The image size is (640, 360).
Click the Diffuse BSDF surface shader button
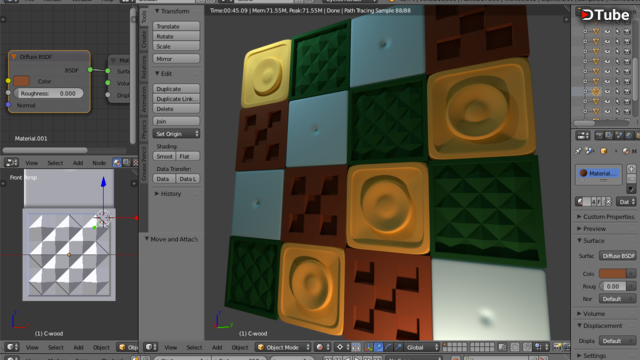618,256
